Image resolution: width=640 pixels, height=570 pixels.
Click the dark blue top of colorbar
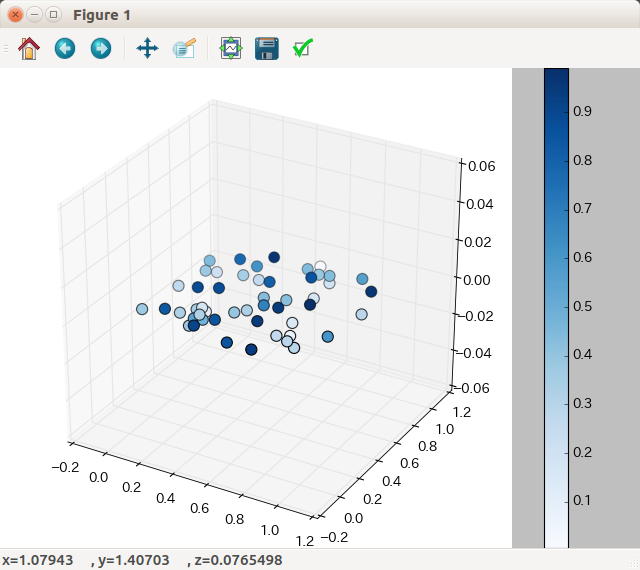[x=556, y=78]
